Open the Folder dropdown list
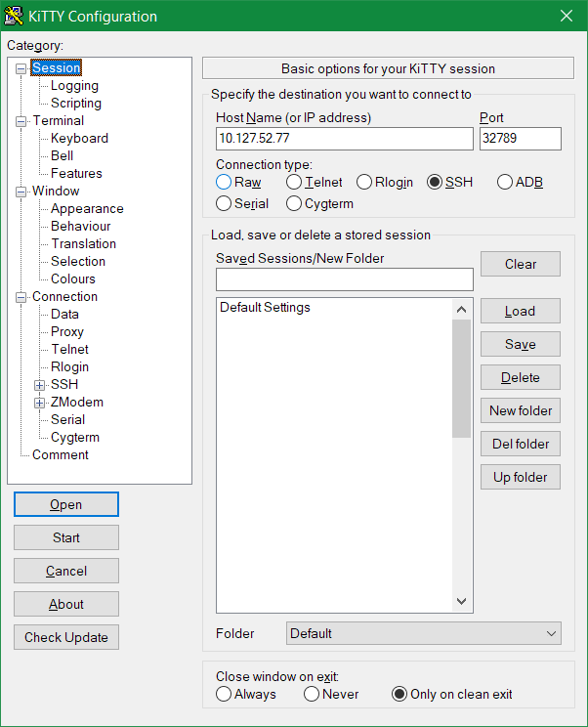Viewport: 588px width, 727px height. (423, 633)
